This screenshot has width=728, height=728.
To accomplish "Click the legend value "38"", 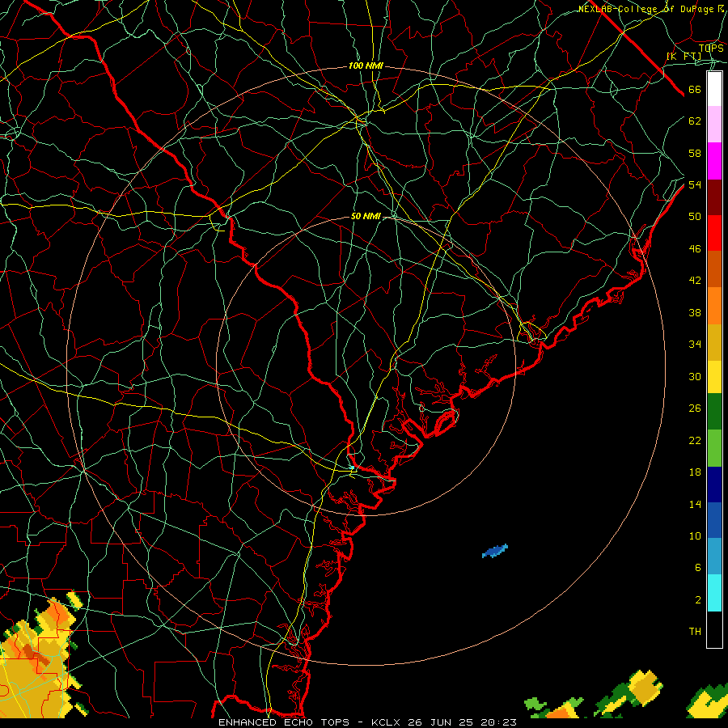I will (695, 312).
